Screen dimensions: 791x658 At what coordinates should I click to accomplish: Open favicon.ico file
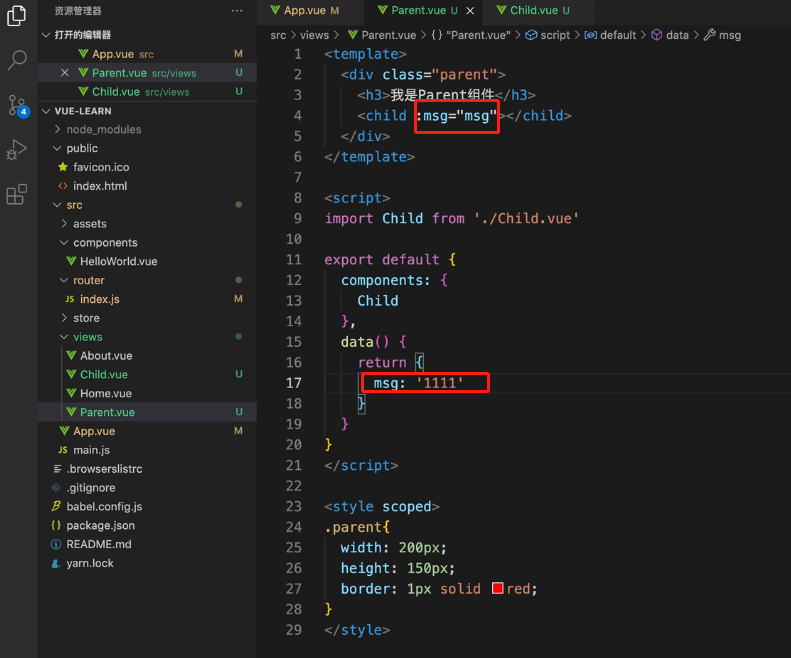[x=101, y=167]
